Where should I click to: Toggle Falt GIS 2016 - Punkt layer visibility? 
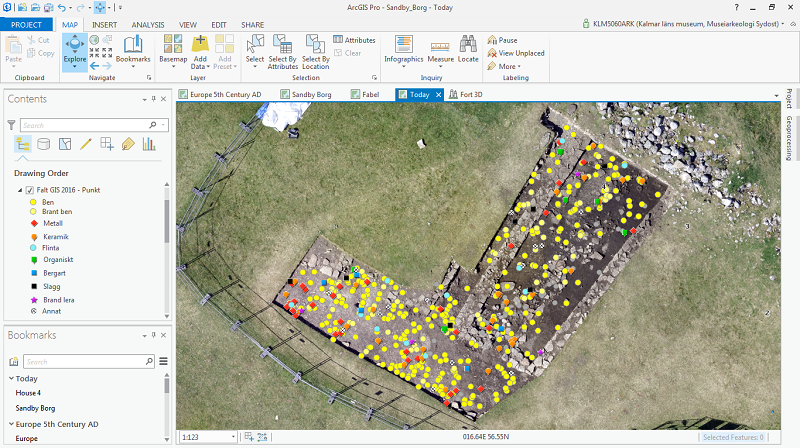[30, 190]
